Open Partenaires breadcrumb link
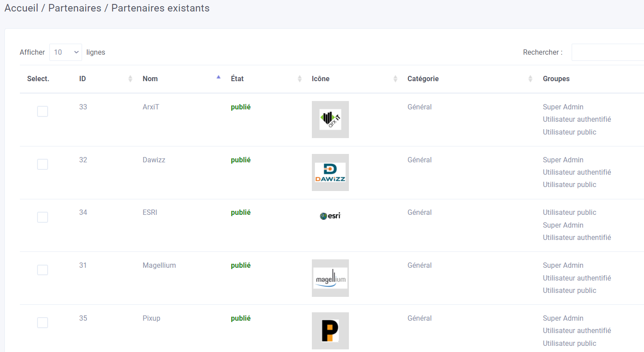Viewport: 644px width, 352px height. point(75,8)
